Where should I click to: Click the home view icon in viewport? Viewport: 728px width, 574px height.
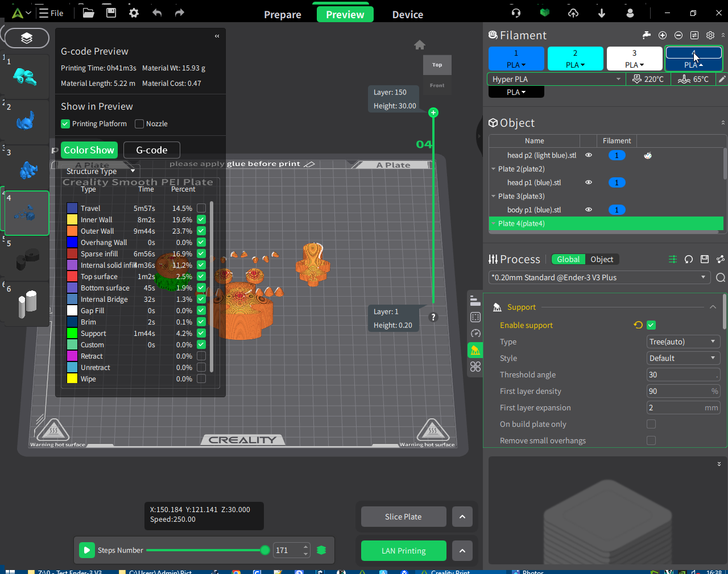pyautogui.click(x=420, y=45)
